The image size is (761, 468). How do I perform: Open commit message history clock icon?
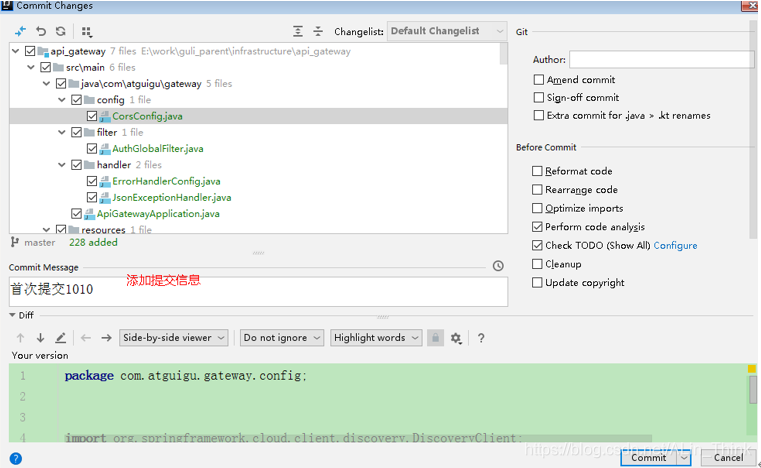pyautogui.click(x=498, y=266)
